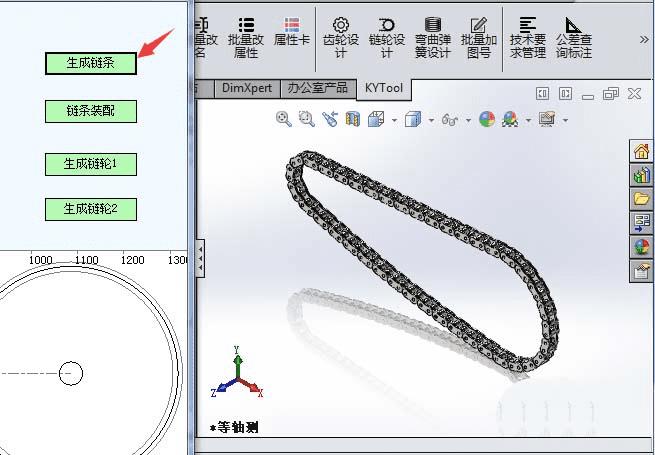This screenshot has height=455, width=655.
Task: Open File Explorer folder icon in task pane
Action: [x=641, y=199]
